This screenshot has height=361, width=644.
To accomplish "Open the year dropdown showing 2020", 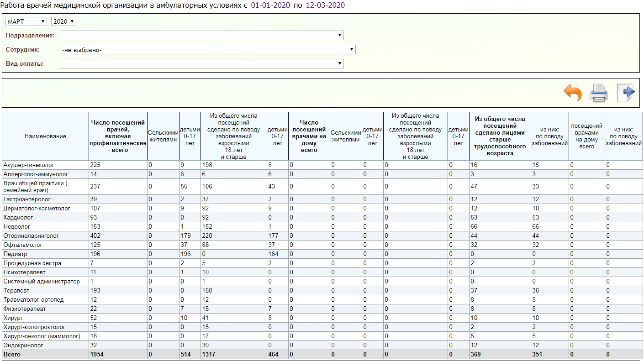I will click(63, 21).
